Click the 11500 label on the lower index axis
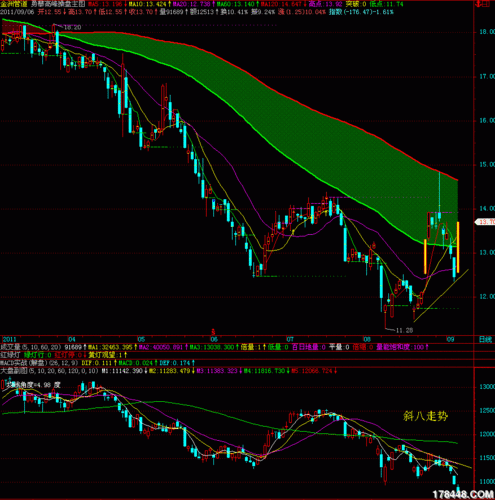Image resolution: width=495 pixels, height=500 pixels. tap(487, 458)
